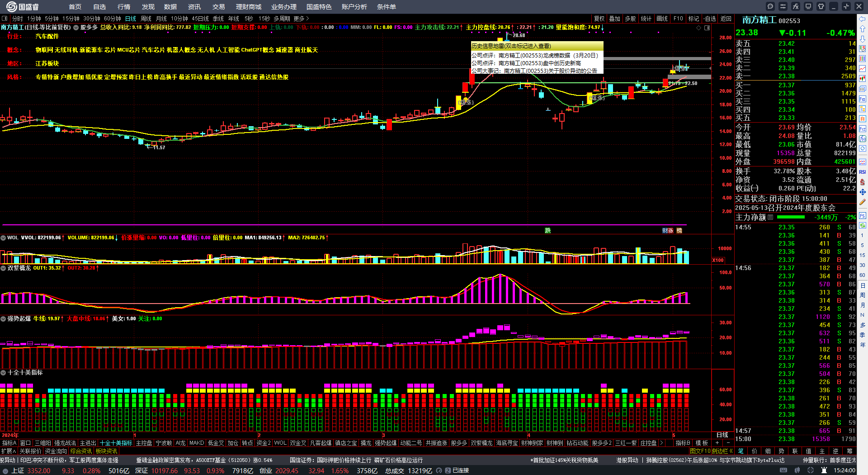Click the 周 period icon in right sidebar
The width and height of the screenshot is (868, 475).
[863, 295]
